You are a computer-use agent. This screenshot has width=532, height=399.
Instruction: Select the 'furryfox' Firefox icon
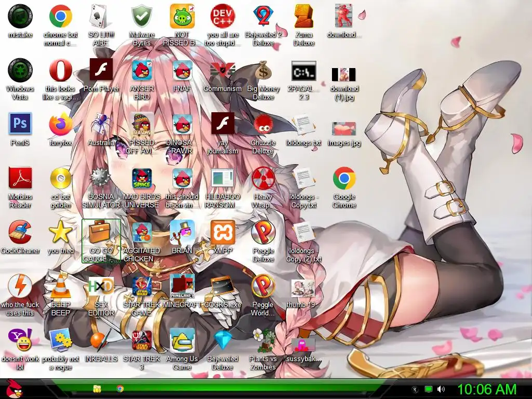(60, 124)
